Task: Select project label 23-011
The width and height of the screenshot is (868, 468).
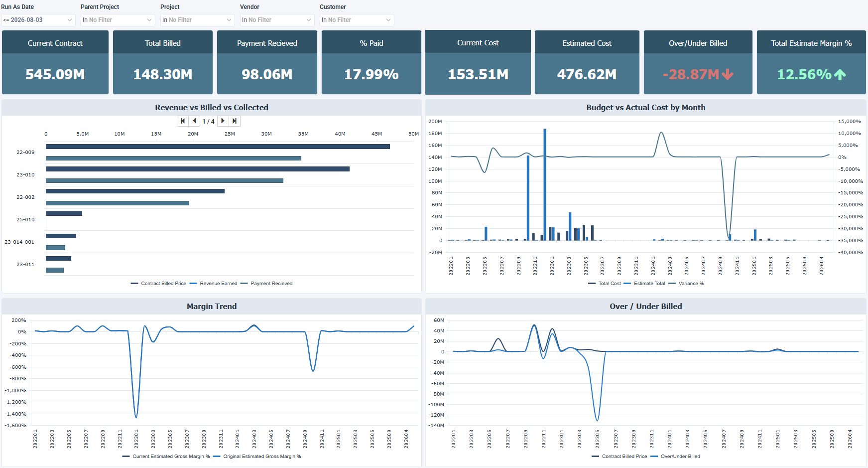Action: pos(25,265)
